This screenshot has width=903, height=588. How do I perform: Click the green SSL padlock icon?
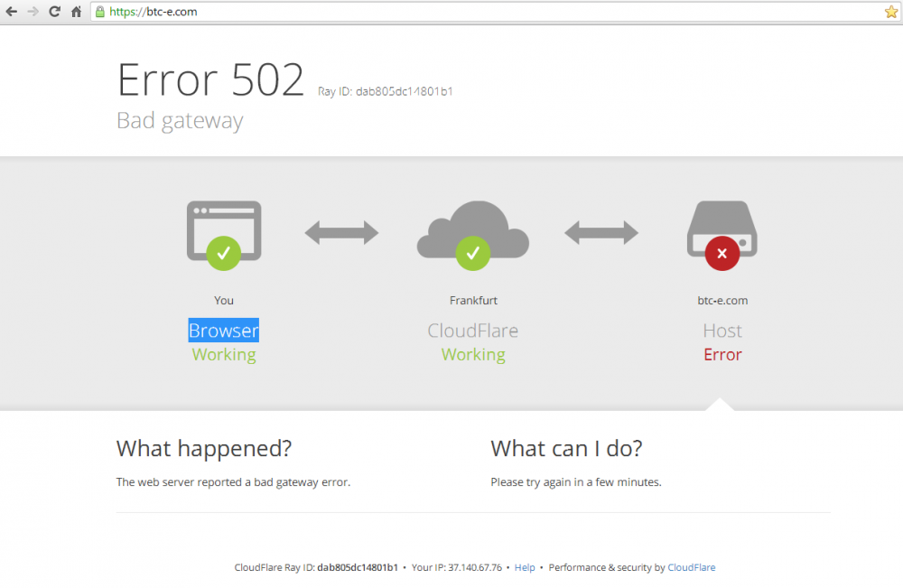click(x=100, y=12)
